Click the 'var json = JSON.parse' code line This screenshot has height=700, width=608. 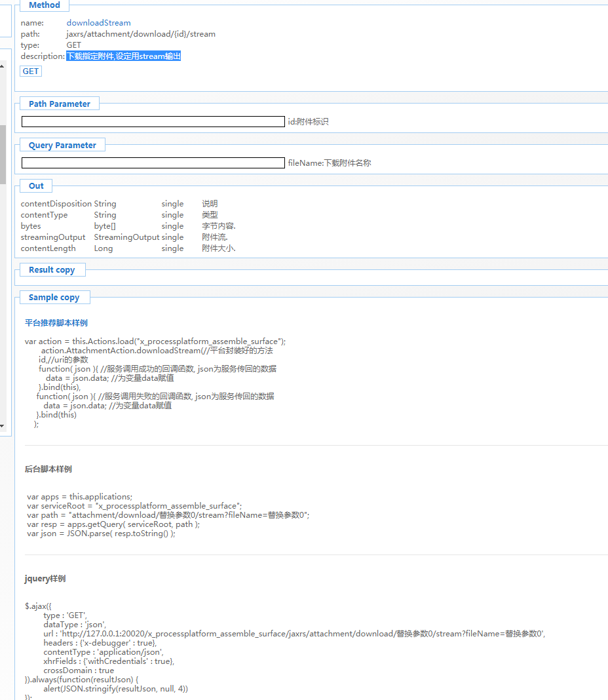(101, 534)
